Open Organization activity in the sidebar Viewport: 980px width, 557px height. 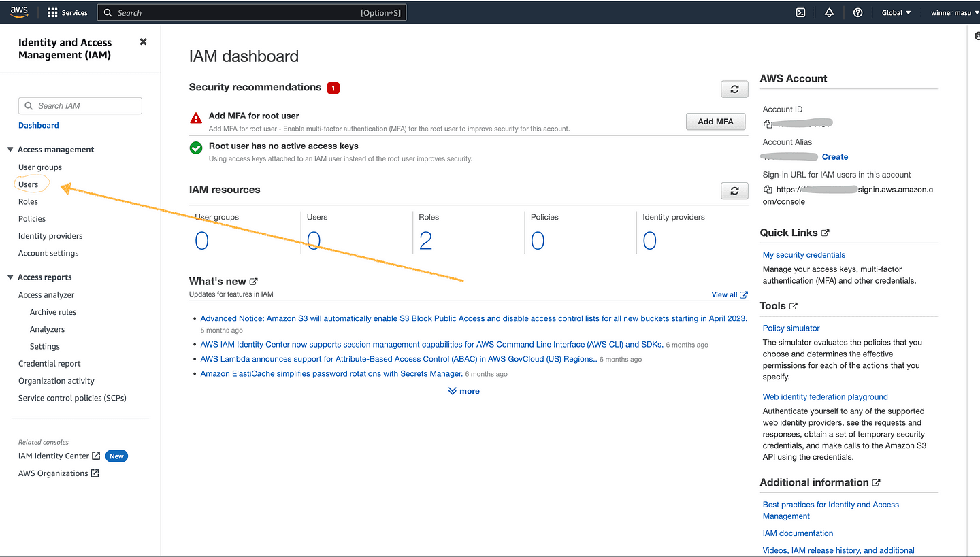point(56,381)
